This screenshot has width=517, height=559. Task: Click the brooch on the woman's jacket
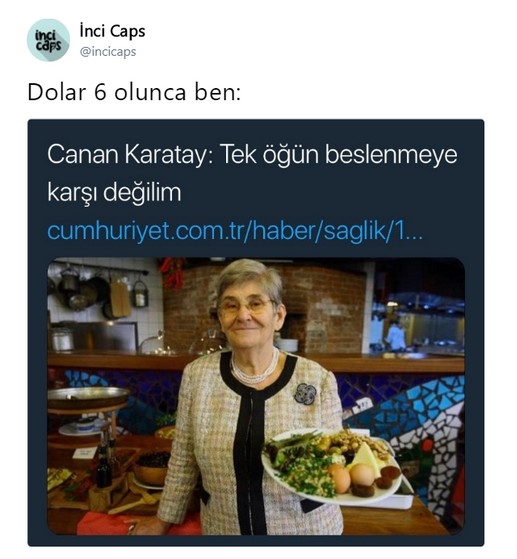(305, 394)
